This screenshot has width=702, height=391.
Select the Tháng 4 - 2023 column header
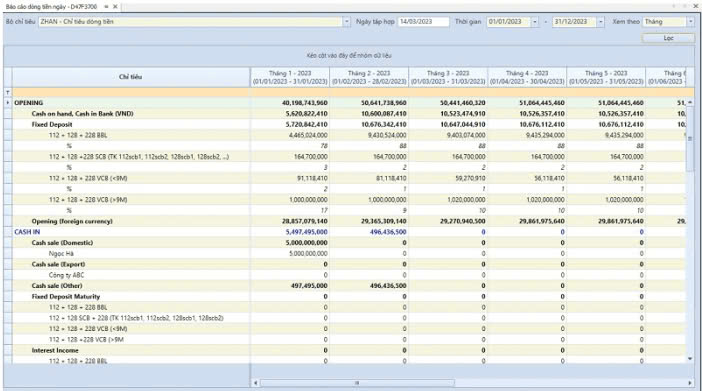(527, 77)
